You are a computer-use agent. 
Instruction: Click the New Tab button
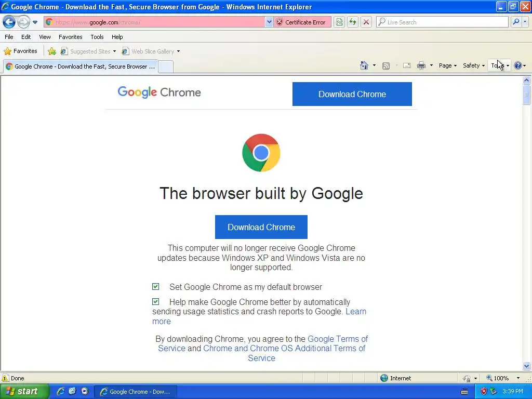point(166,67)
